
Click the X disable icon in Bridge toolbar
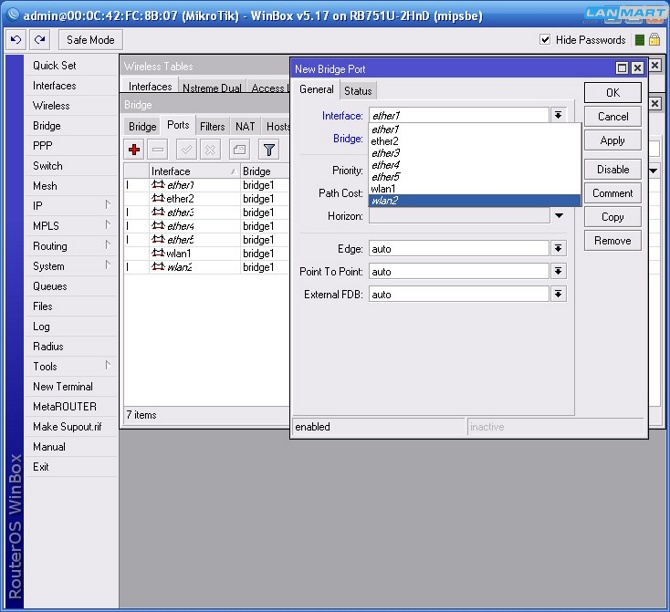(210, 150)
